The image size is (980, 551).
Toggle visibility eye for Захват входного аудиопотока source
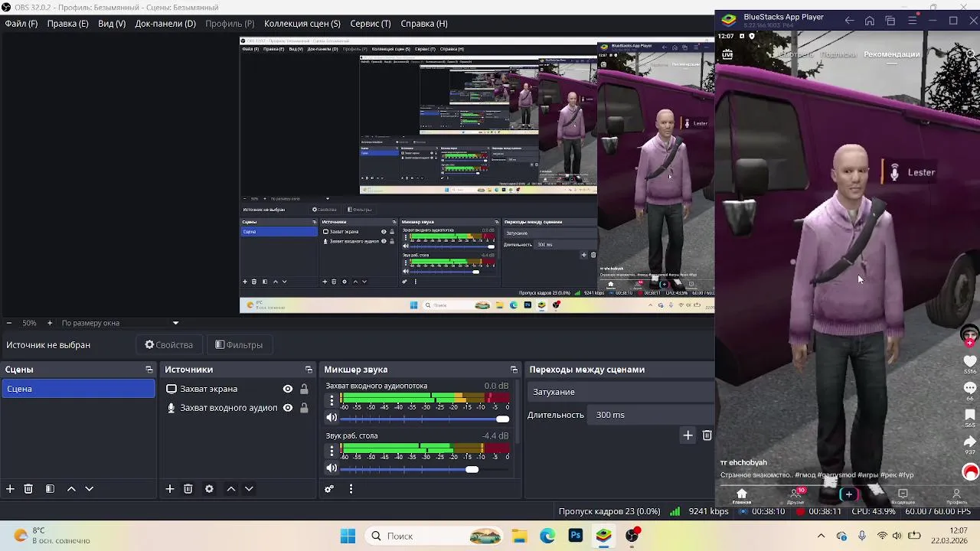click(288, 408)
